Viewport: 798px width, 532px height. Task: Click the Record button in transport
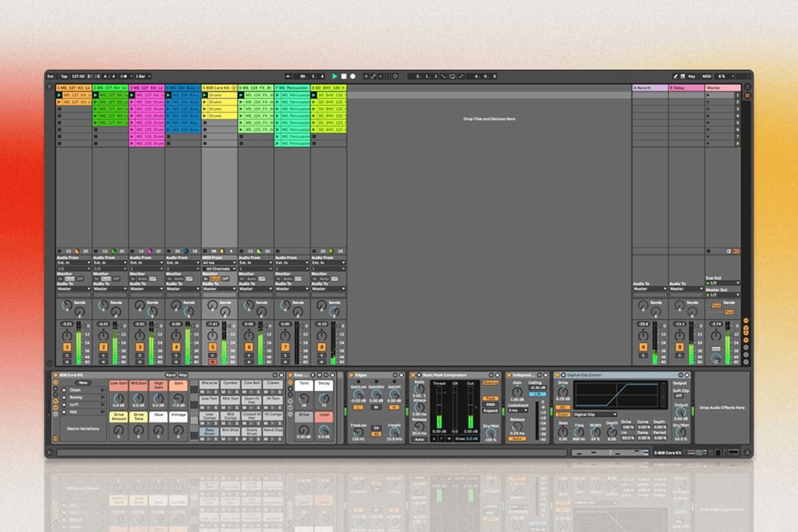click(352, 76)
